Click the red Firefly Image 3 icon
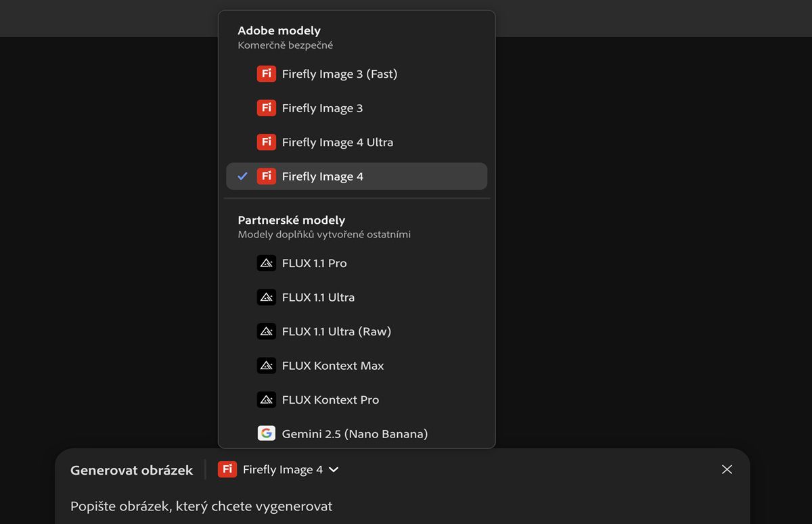This screenshot has height=524, width=812. tap(267, 108)
